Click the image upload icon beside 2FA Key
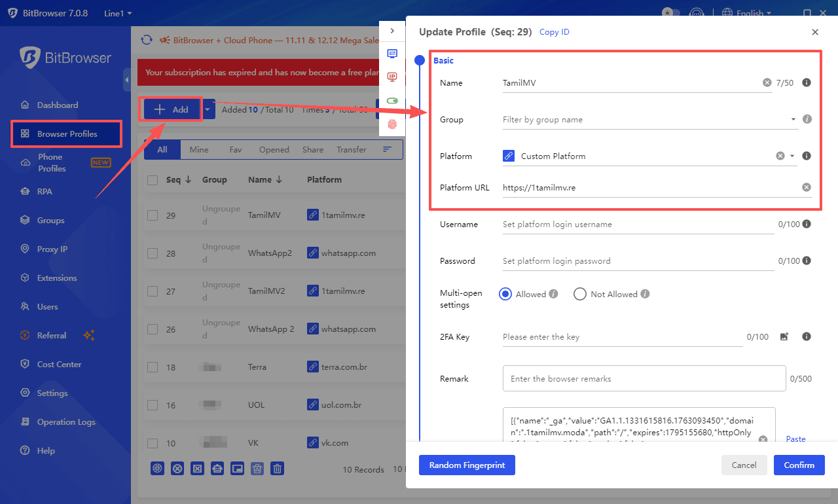 click(x=784, y=337)
